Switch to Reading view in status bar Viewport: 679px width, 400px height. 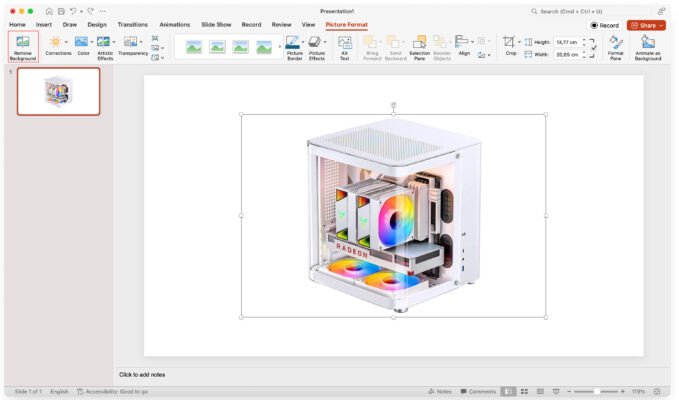pyautogui.click(x=540, y=392)
